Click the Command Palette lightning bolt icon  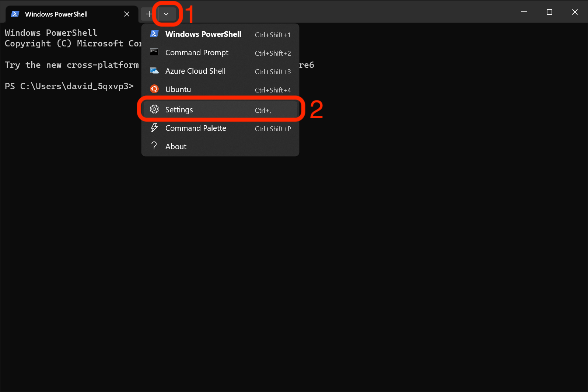click(154, 128)
